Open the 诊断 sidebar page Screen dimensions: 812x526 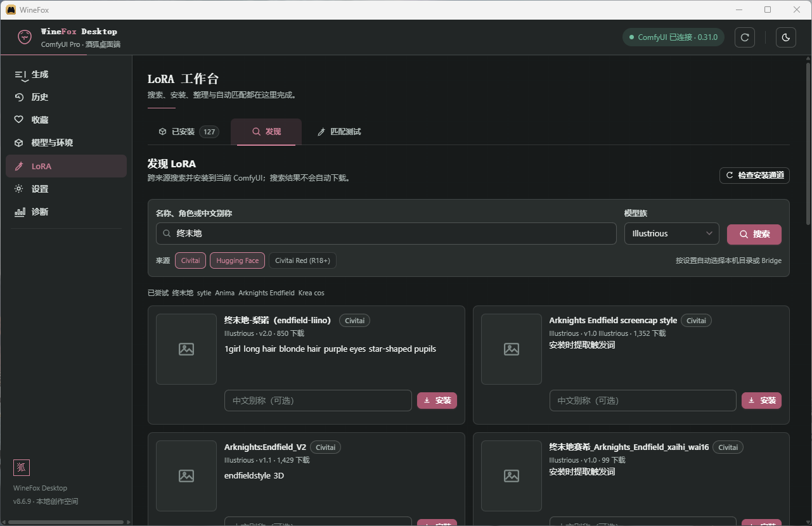(66, 212)
